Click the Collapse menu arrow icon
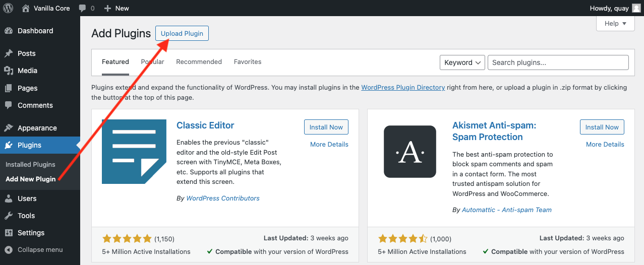 tap(9, 250)
